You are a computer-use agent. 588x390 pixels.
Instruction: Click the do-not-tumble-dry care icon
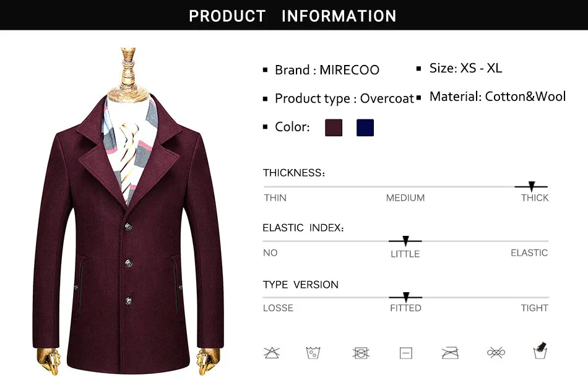click(x=361, y=353)
